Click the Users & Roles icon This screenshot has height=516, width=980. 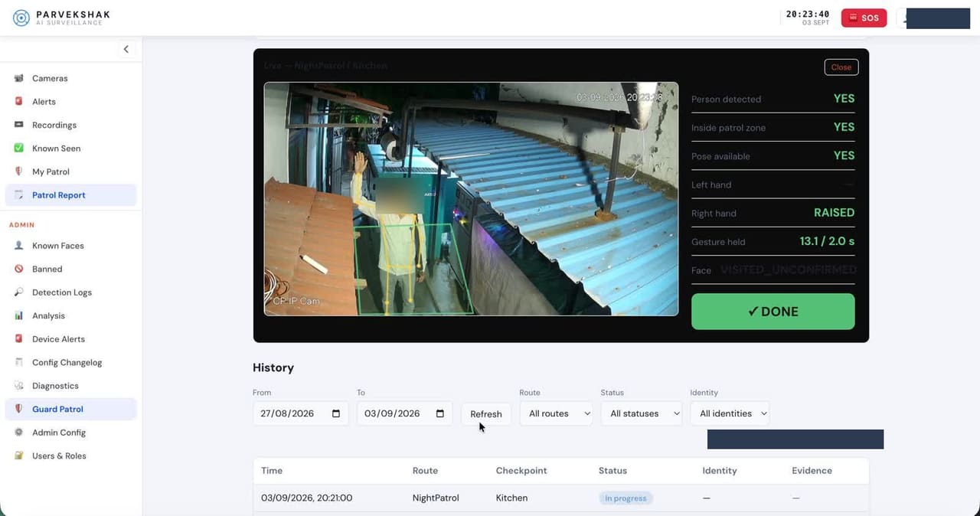click(18, 456)
